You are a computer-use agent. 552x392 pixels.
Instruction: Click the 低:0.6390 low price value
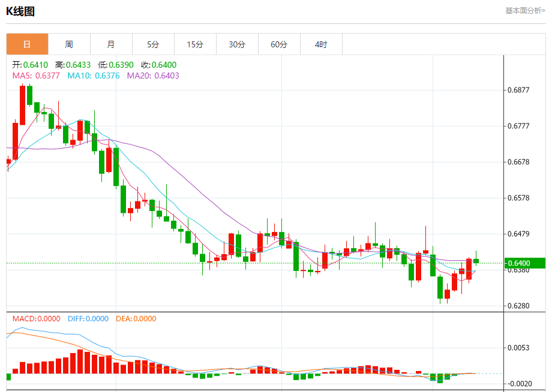pos(116,65)
